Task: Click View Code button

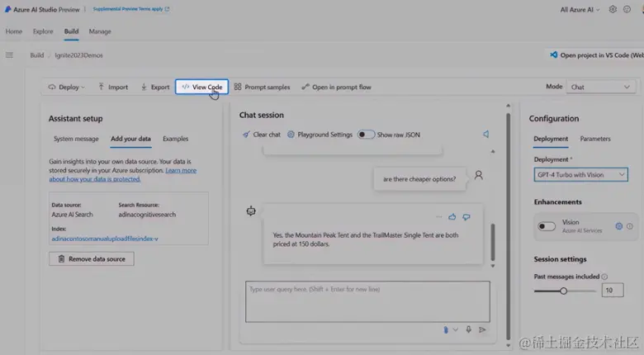Action: 201,88
